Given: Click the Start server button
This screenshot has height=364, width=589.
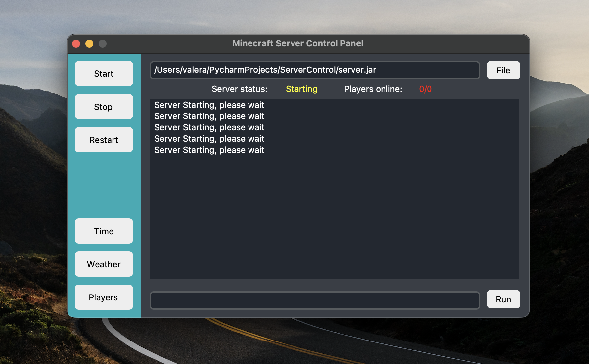Looking at the screenshot, I should [104, 73].
